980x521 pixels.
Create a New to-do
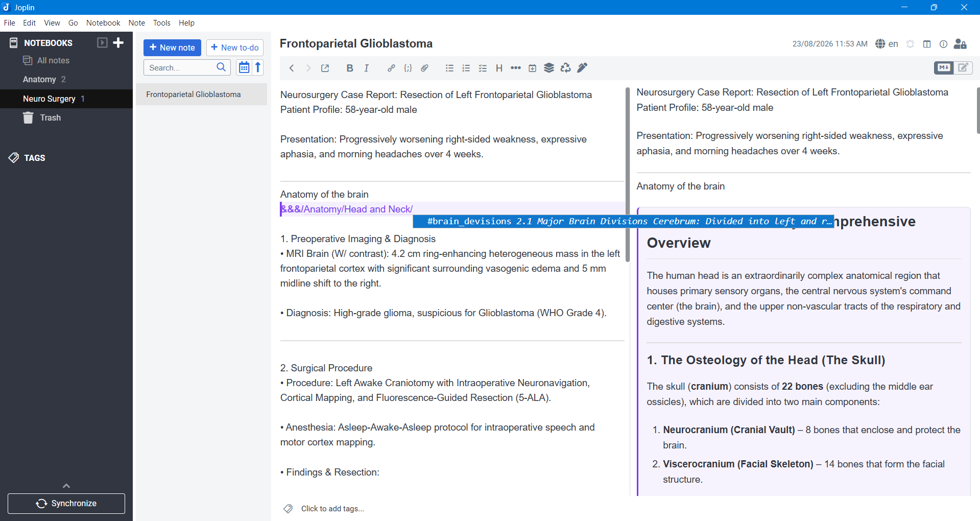[x=235, y=48]
